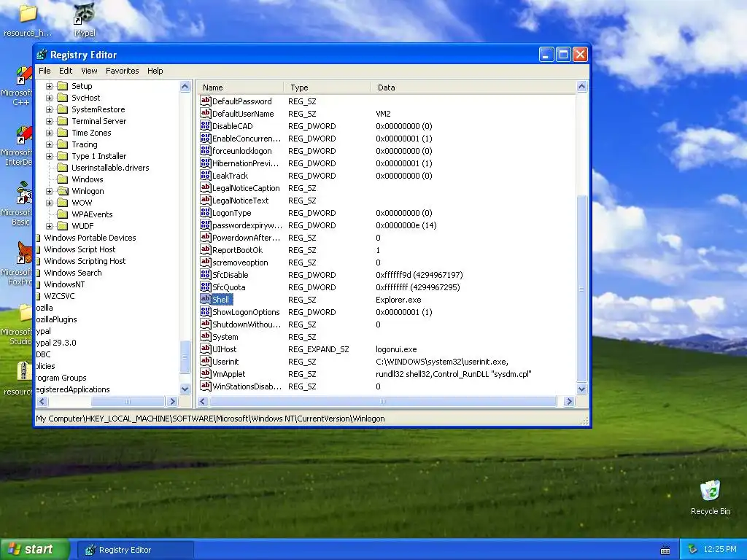
Task: Expand the Time Zones key
Action: [49, 133]
